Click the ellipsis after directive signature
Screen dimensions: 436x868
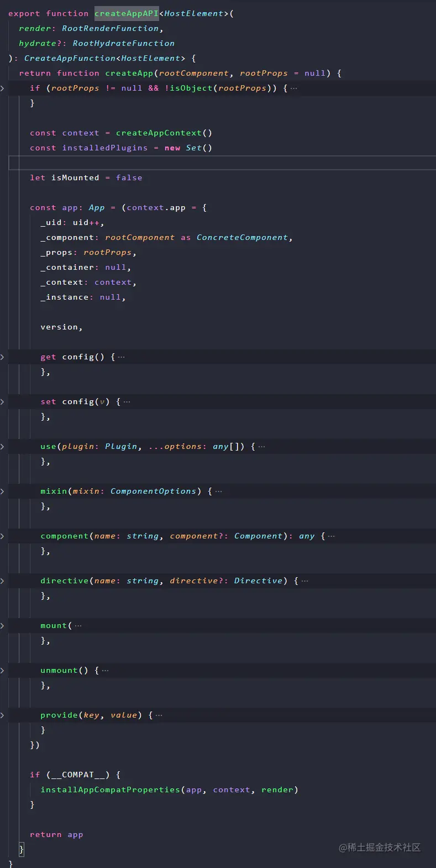coord(304,581)
